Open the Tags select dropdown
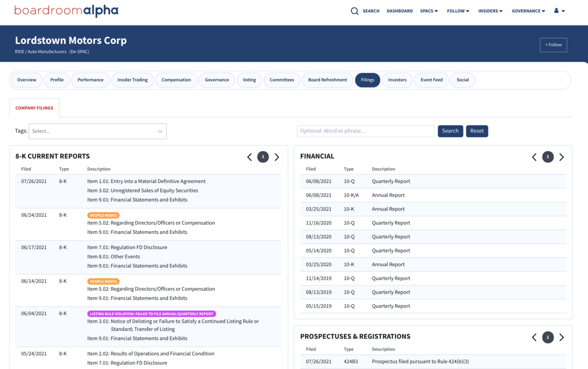The width and height of the screenshot is (588, 369). click(x=97, y=131)
